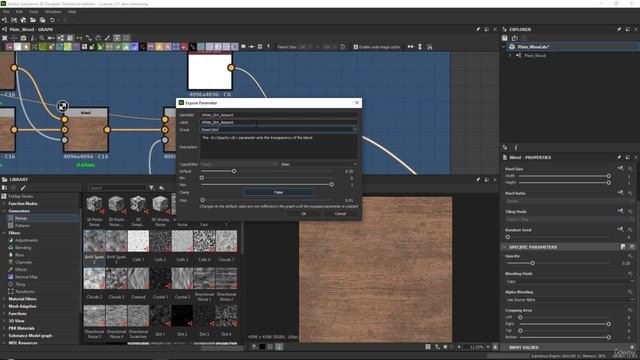Select the Cells 1 noise thumbnail
Screen dimensions: 640x360
pos(138,241)
